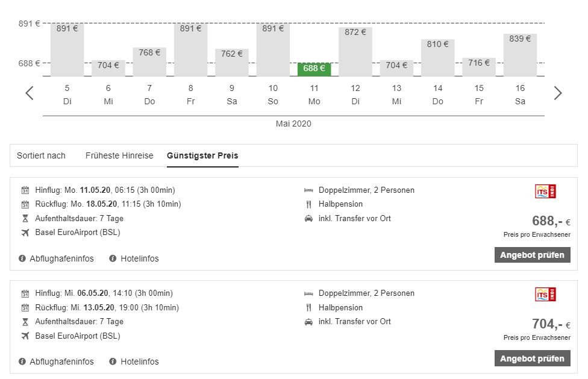Open Hotelinfos link in the first offer
This screenshot has width=588, height=379.
[x=139, y=258]
